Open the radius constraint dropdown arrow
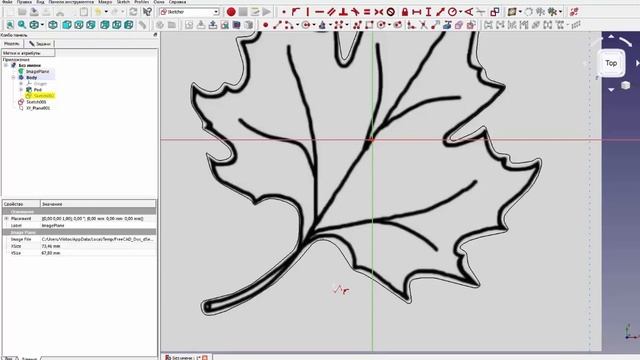640x360 pixels. pyautogui.click(x=460, y=12)
